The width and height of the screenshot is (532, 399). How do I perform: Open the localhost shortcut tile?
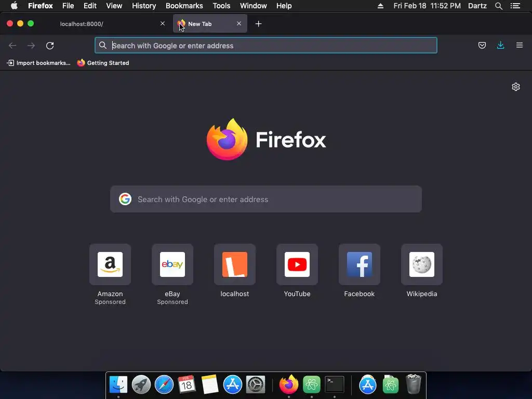click(235, 264)
